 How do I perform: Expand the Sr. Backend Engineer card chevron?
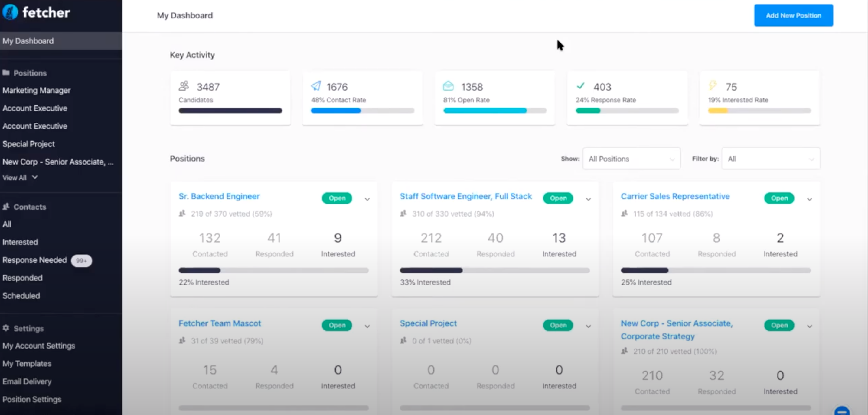click(367, 199)
